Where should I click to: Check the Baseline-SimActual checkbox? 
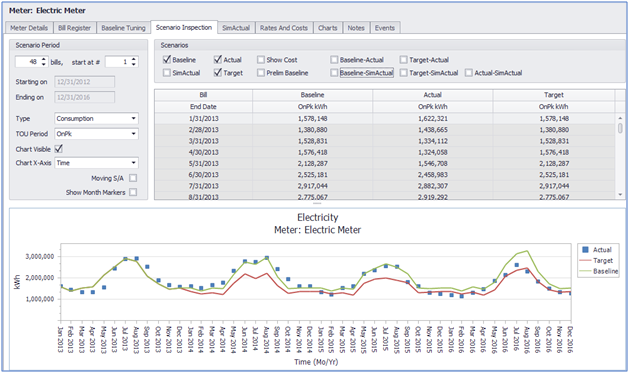334,73
